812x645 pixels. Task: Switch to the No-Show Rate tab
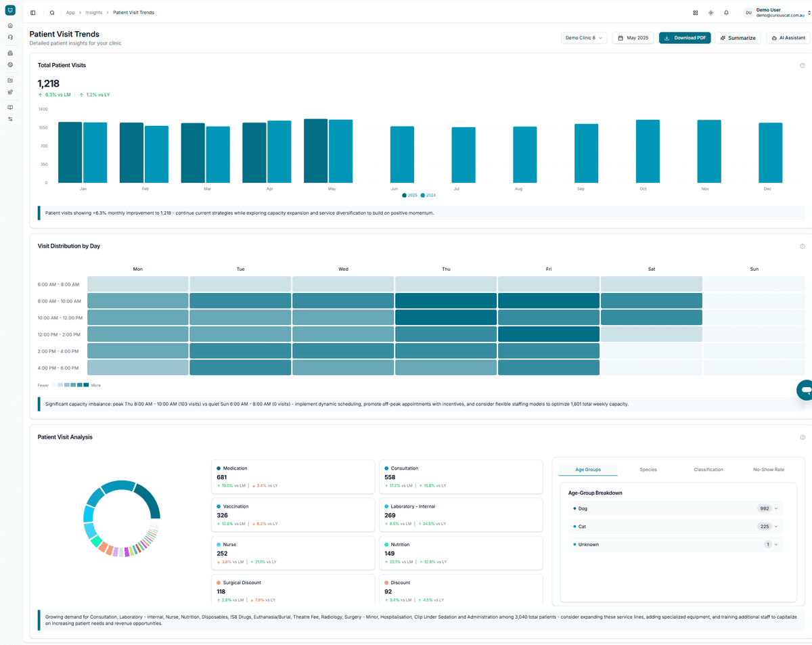(768, 470)
